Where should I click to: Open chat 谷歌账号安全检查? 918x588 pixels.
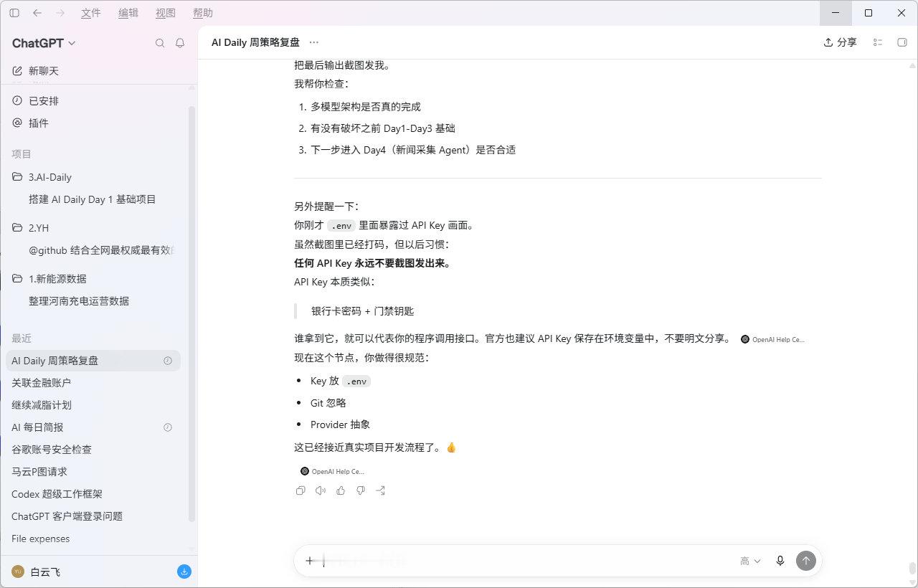click(x=93, y=450)
